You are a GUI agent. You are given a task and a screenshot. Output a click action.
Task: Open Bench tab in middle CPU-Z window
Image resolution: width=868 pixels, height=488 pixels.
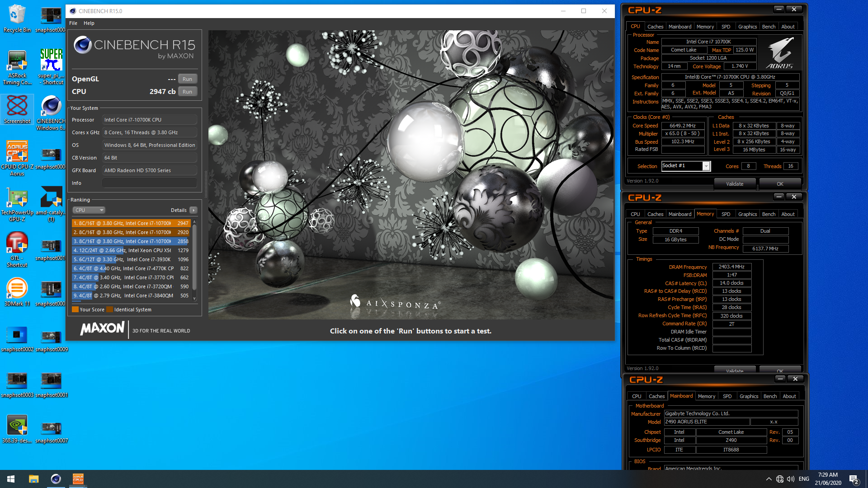tap(769, 214)
